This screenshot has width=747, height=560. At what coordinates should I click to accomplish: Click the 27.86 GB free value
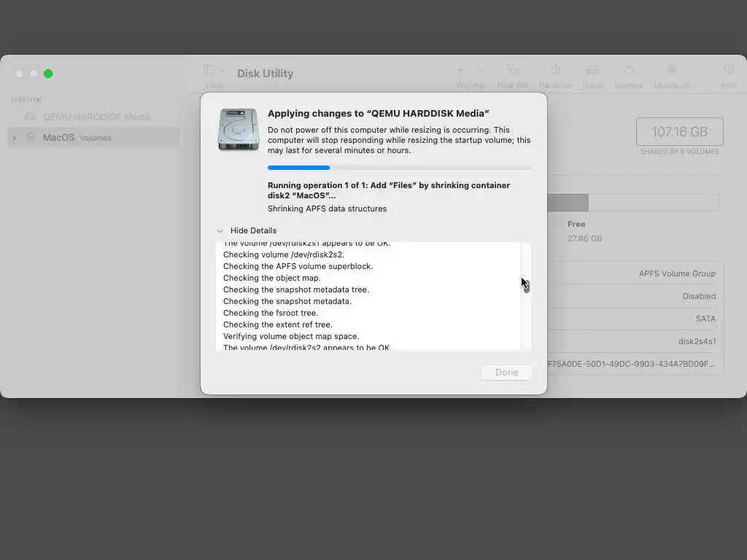(584, 238)
